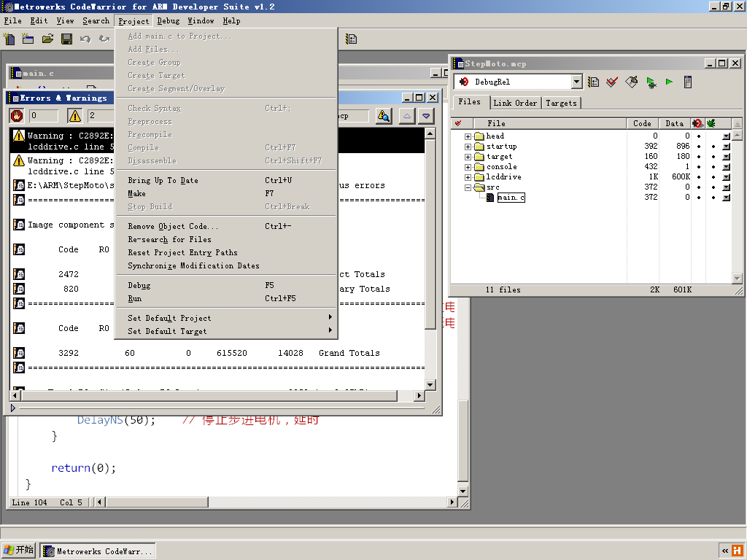Click the orange H tray icon

[x=737, y=551]
